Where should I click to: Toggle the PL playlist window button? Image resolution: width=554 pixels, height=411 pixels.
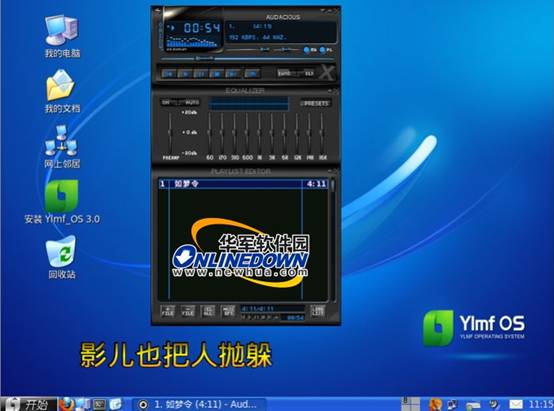point(326,50)
